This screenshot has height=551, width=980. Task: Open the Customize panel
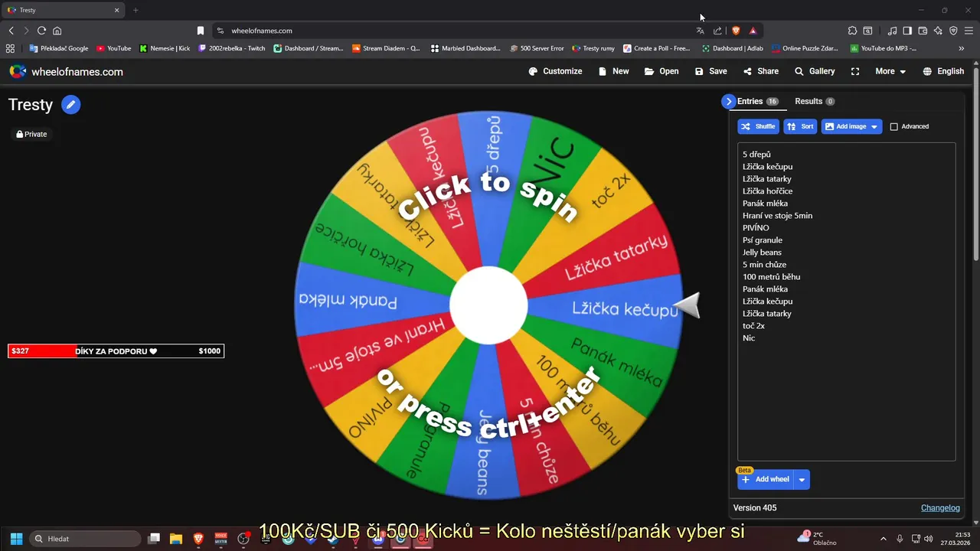click(555, 71)
